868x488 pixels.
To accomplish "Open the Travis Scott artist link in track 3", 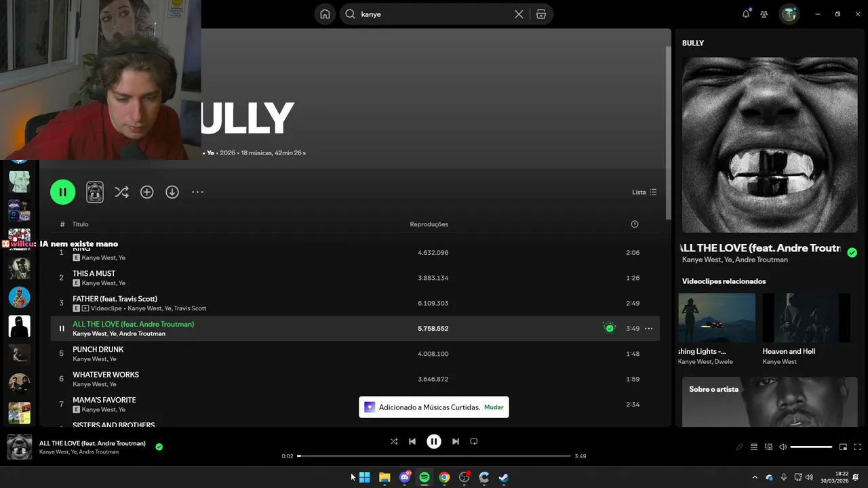I will click(x=190, y=308).
